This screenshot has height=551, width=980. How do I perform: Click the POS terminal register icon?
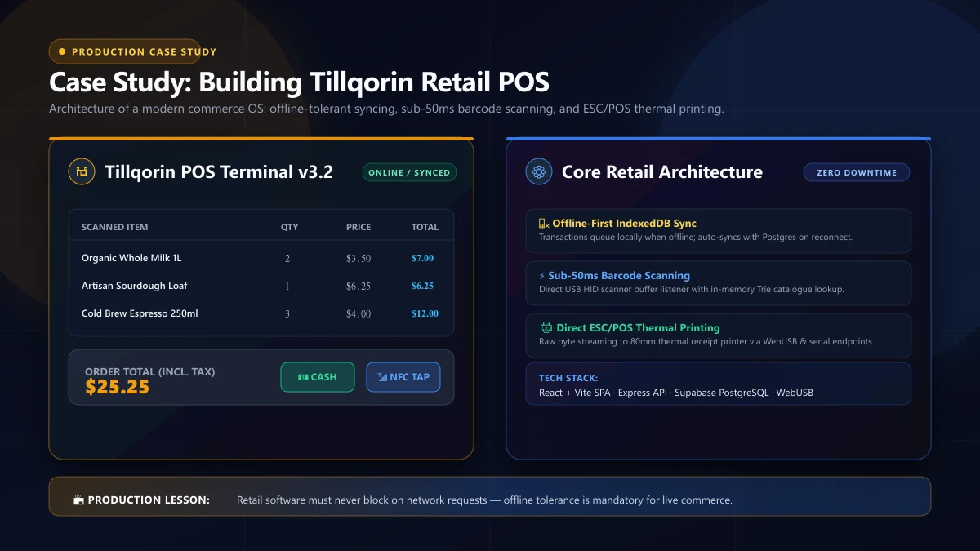[x=82, y=171]
